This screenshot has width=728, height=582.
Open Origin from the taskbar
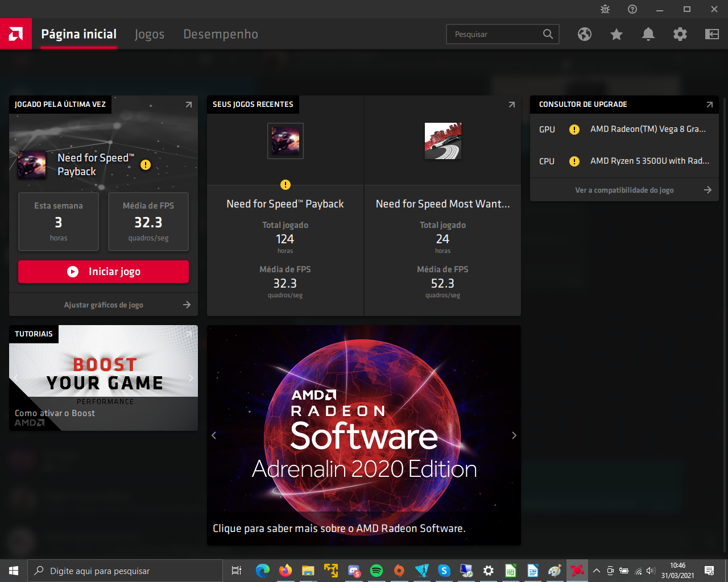[399, 571]
